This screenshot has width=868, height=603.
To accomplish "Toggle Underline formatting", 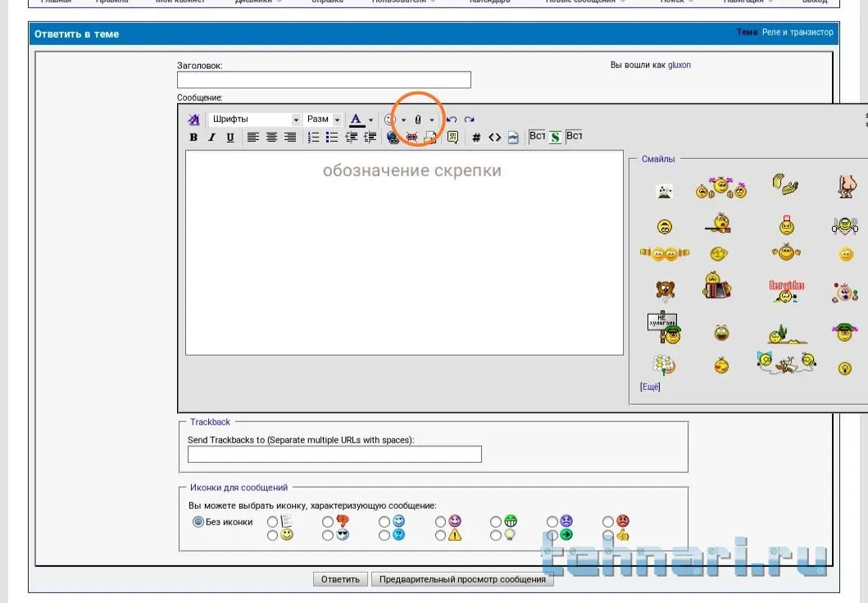I will tap(230, 137).
